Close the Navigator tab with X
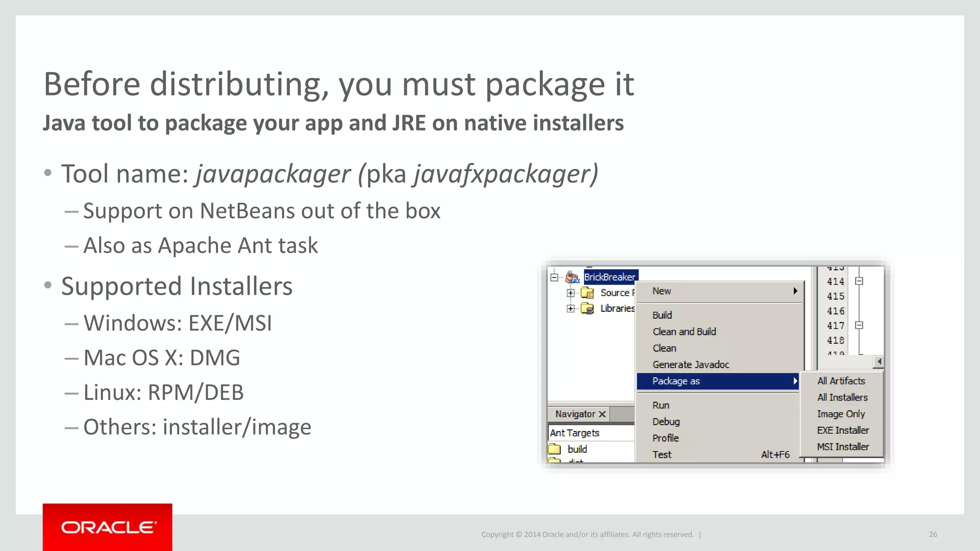 tap(602, 414)
